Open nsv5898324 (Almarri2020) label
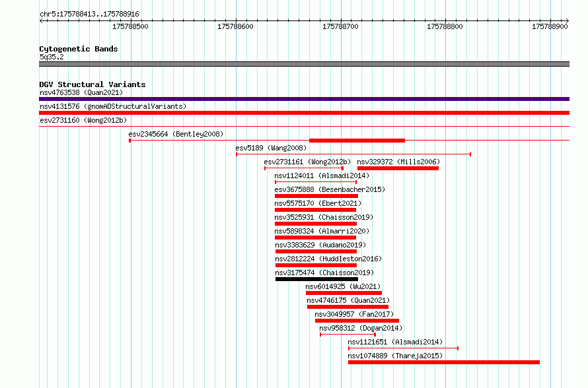The width and height of the screenshot is (588, 388). pos(322,231)
